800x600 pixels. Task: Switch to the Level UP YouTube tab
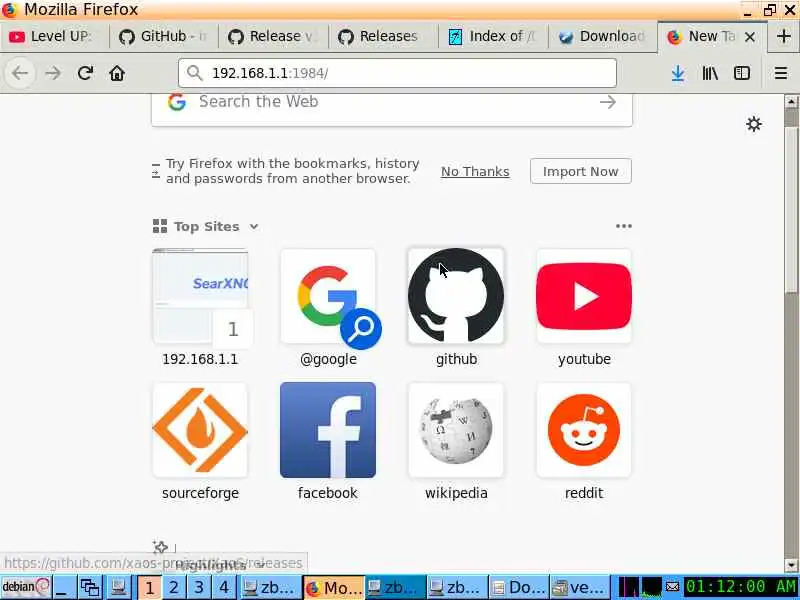(x=54, y=36)
